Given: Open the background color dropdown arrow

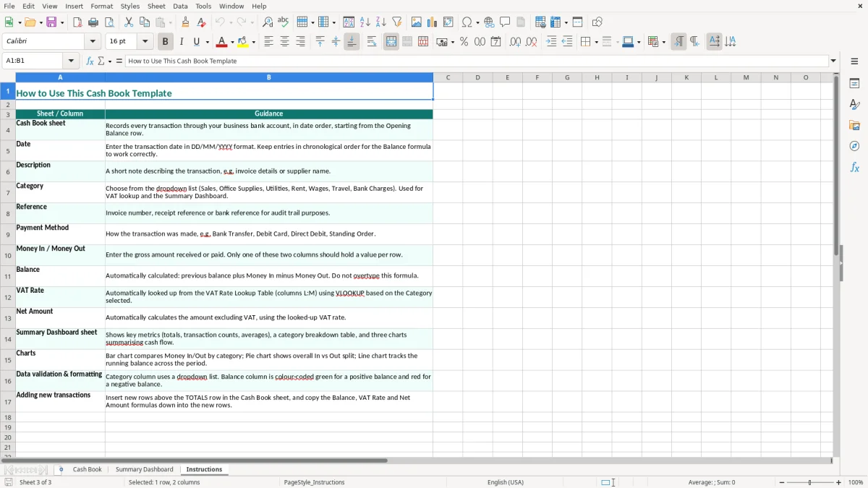Looking at the screenshot, I should pyautogui.click(x=253, y=43).
